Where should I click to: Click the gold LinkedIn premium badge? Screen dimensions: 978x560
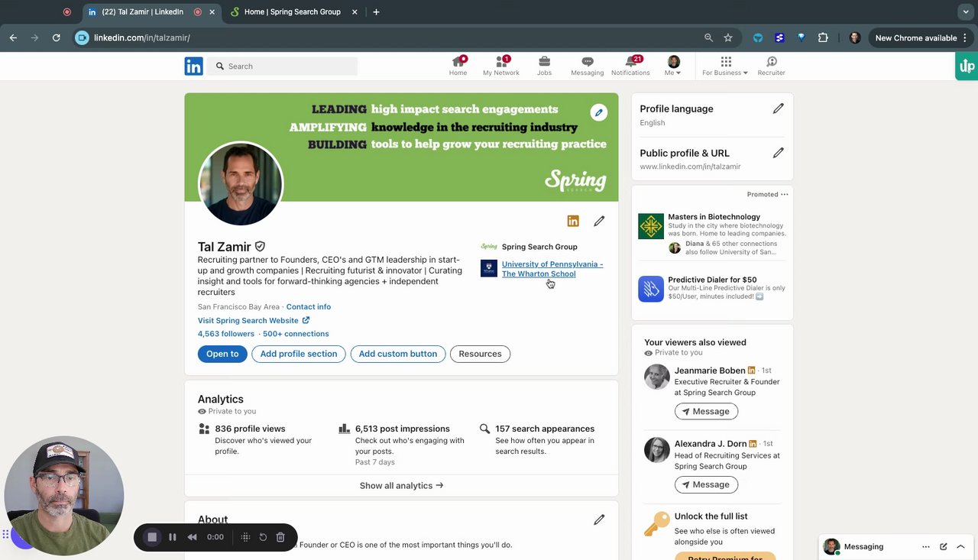pos(573,221)
